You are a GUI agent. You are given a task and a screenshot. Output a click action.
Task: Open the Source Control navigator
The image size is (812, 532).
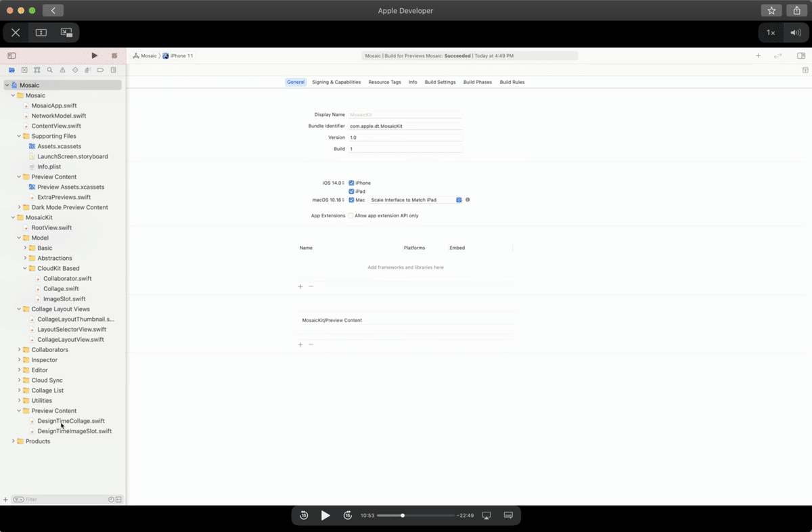coord(24,70)
